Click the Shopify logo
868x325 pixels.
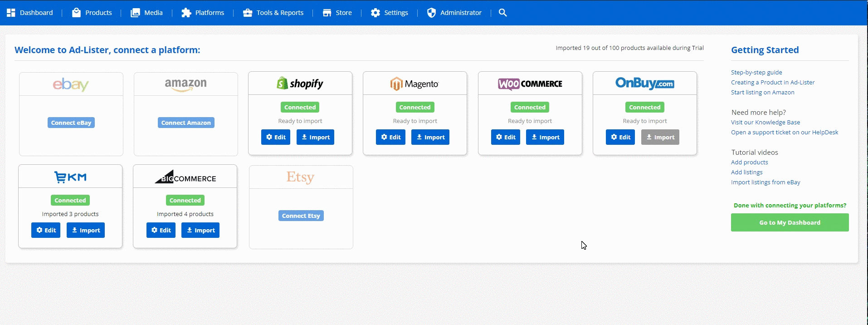coord(300,84)
